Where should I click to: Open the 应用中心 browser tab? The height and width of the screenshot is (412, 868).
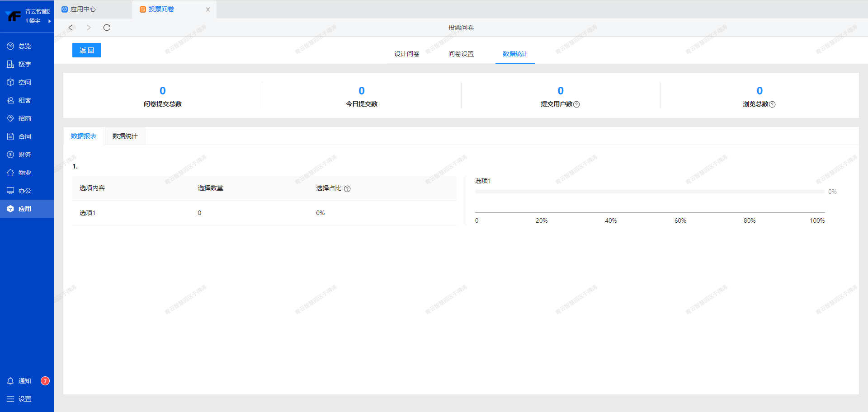[x=83, y=9]
